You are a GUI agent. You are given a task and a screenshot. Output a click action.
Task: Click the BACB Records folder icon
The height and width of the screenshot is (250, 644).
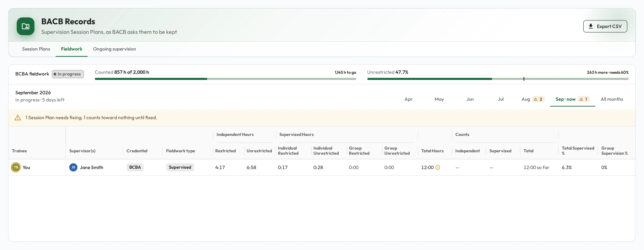point(26,26)
